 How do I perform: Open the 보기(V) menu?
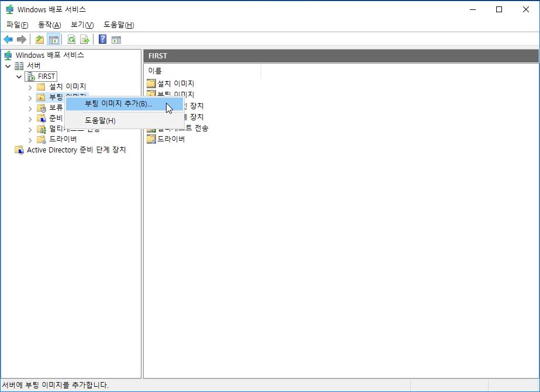tap(82, 25)
